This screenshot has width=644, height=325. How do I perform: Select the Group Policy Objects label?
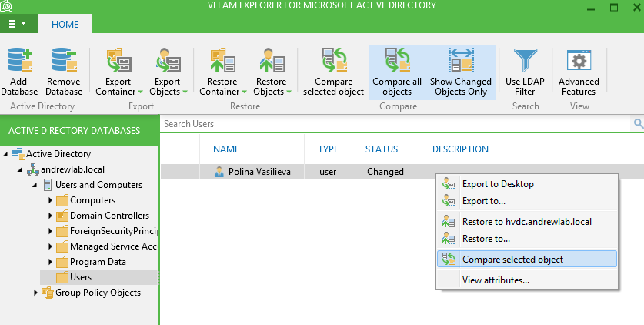pyautogui.click(x=98, y=293)
